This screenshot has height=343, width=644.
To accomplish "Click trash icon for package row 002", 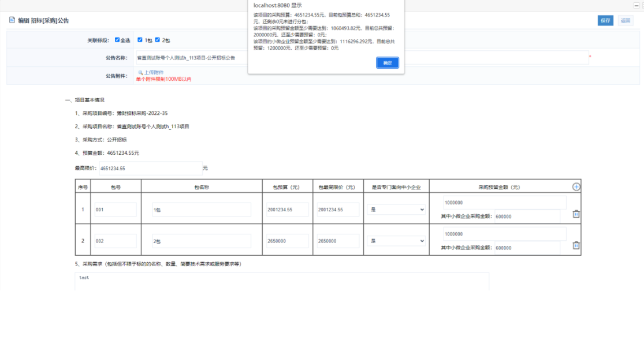I will pos(576,245).
